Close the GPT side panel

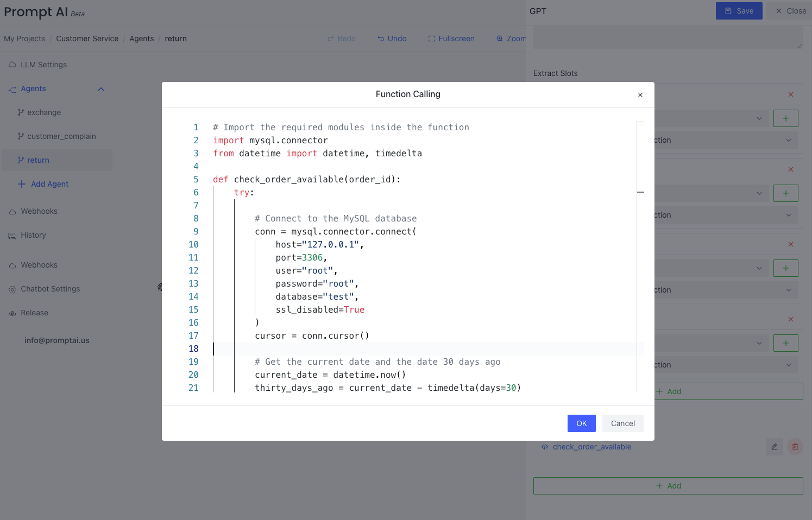tap(790, 11)
